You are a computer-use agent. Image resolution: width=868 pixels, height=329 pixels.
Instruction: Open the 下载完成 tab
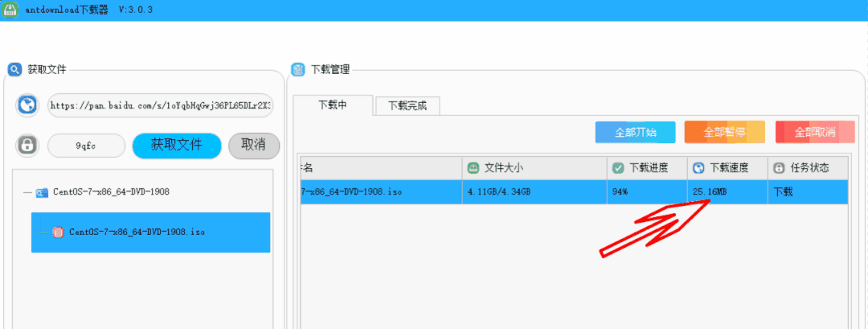point(407,106)
